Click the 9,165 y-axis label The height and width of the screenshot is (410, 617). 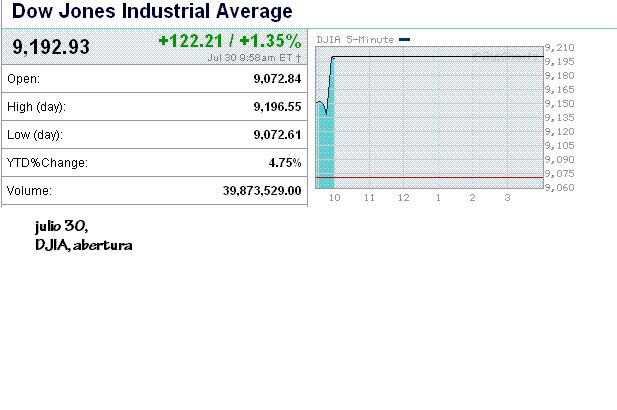pyautogui.click(x=560, y=90)
